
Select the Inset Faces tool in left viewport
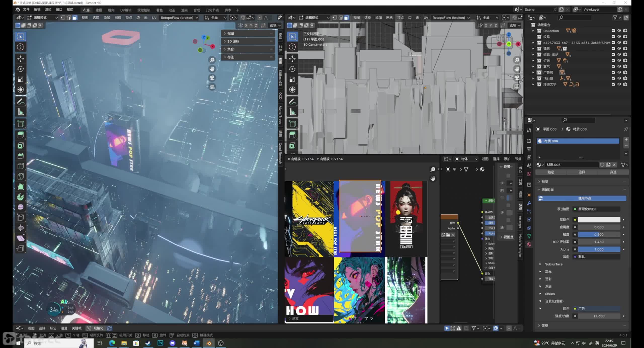pos(21,145)
